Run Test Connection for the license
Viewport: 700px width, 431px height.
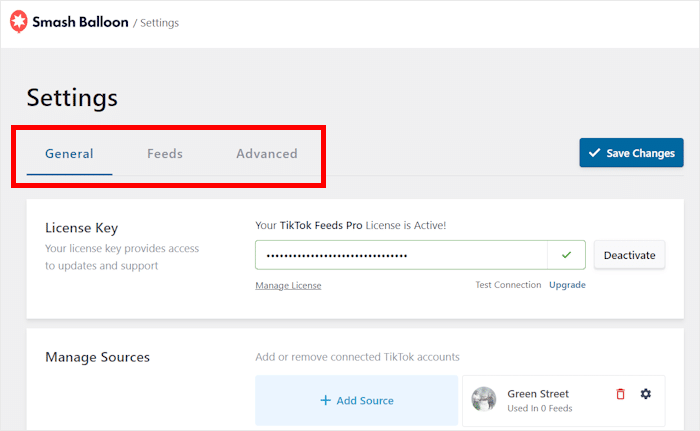coord(508,285)
